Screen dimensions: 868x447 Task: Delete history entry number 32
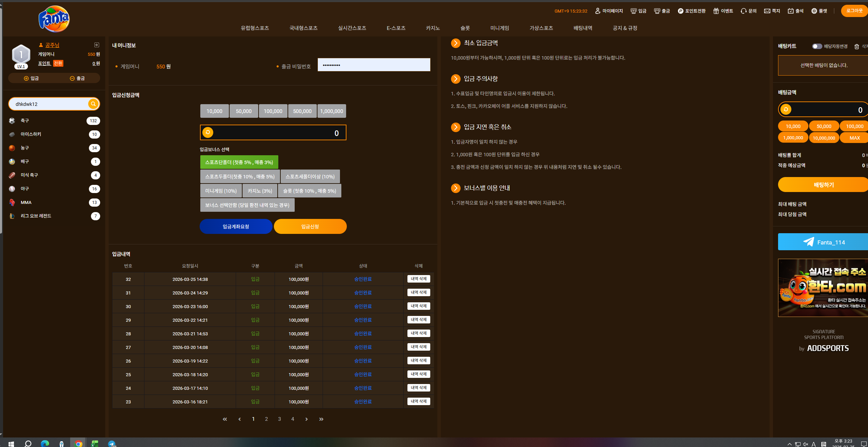(419, 279)
